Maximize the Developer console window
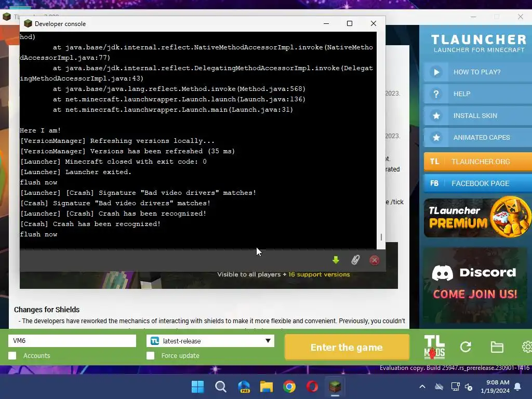The height and width of the screenshot is (399, 532). tap(350, 23)
